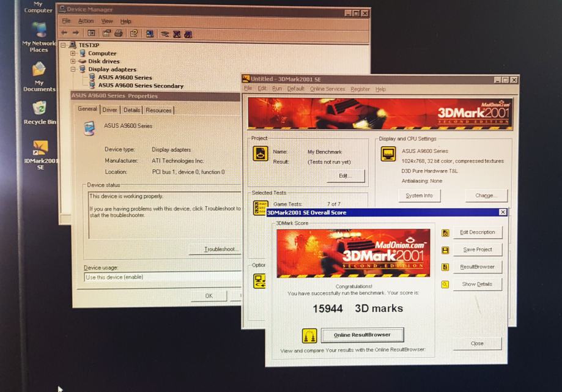Click the ResultBrowser button
Screen dimensions: 562x392
click(x=477, y=267)
